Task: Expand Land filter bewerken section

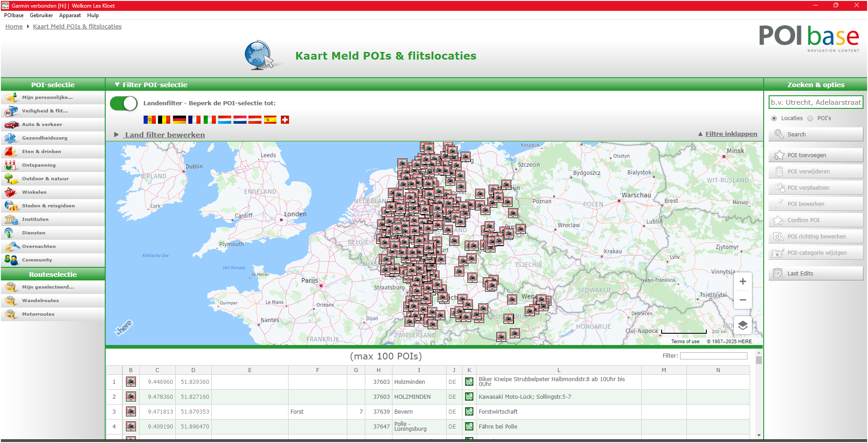Action: (160, 135)
